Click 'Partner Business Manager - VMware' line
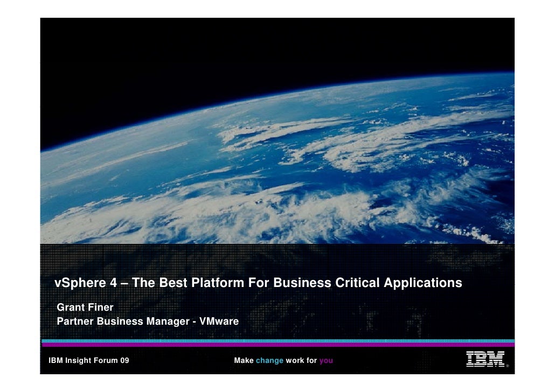 (148, 321)
